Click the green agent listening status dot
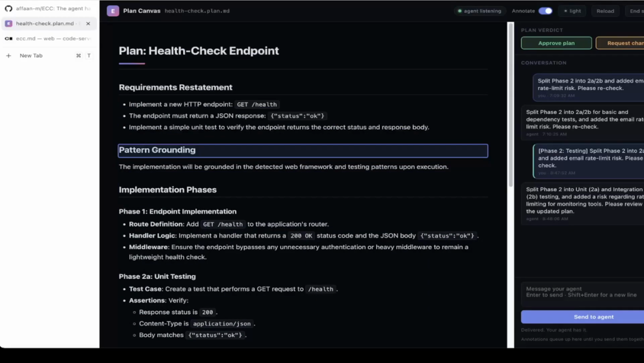This screenshot has width=644, height=363. (460, 11)
